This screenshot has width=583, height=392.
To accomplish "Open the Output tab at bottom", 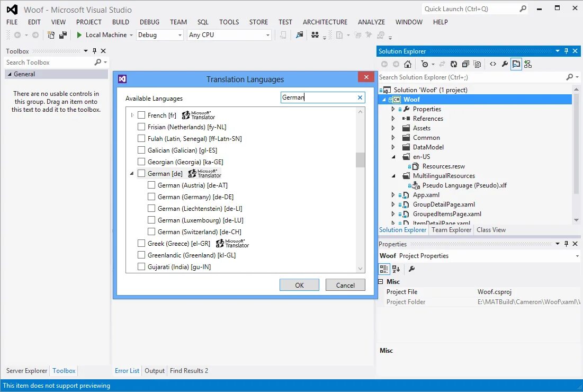I will coord(154,370).
